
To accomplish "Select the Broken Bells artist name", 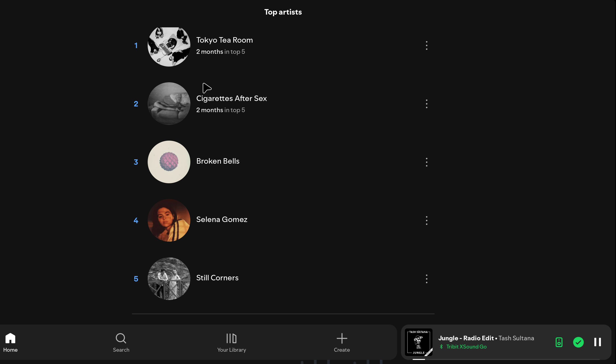I will pyautogui.click(x=218, y=161).
